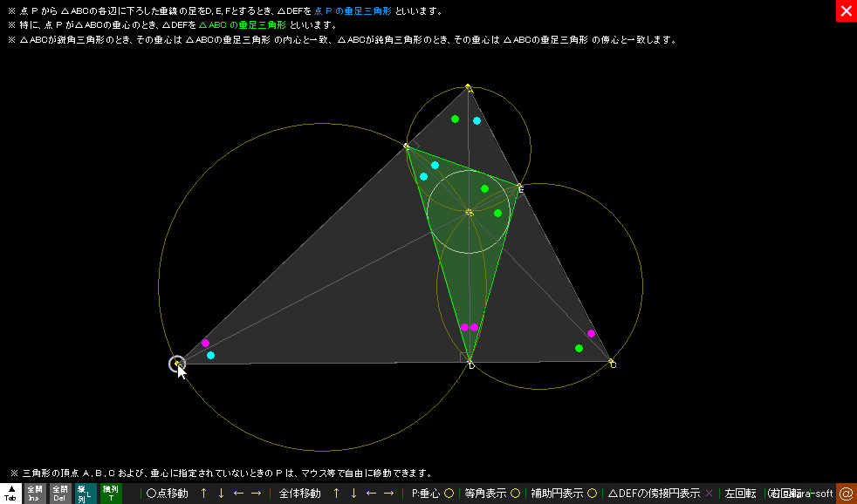Click the 全閉 Del button

[x=60, y=494]
